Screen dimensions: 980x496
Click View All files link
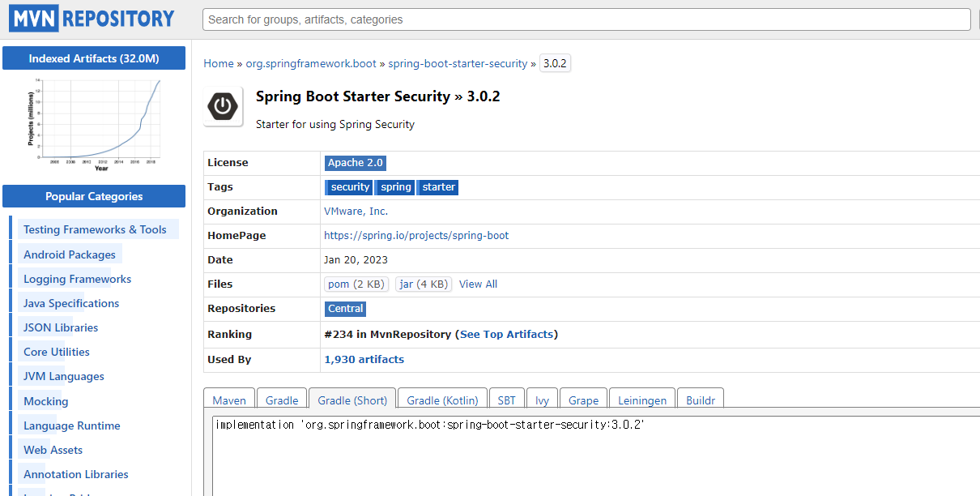tap(478, 284)
